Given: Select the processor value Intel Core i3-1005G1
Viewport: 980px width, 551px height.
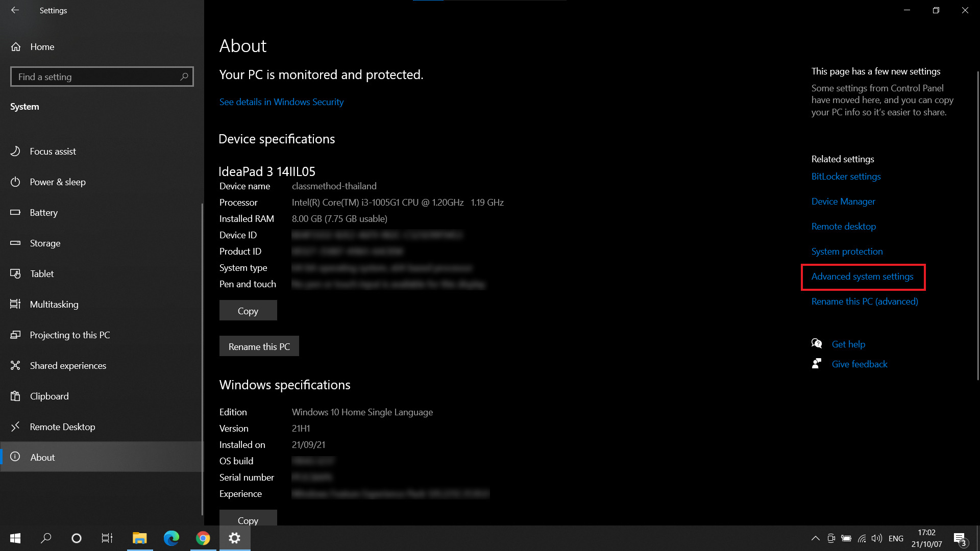Looking at the screenshot, I should [398, 203].
